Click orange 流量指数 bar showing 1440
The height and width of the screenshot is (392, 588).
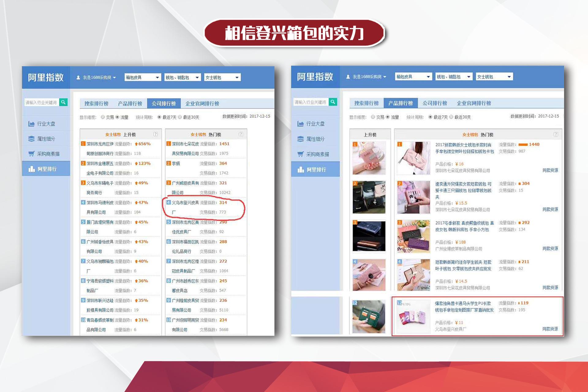[523, 145]
